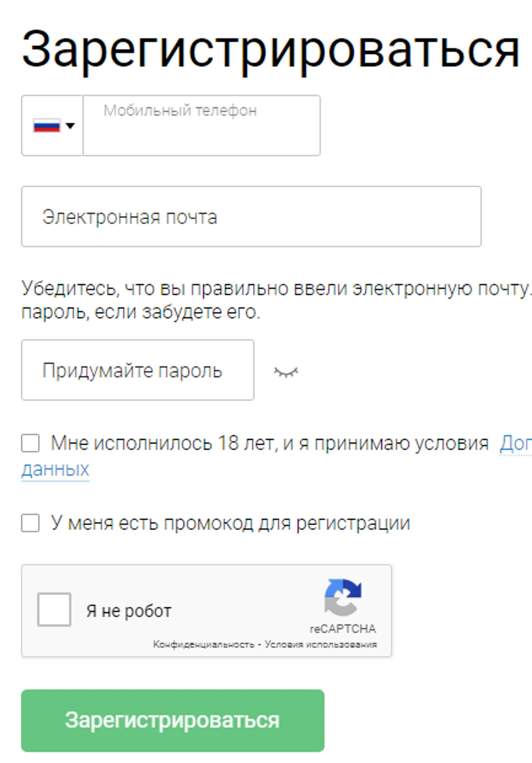Focus the Придумайте пароль password field

137,371
